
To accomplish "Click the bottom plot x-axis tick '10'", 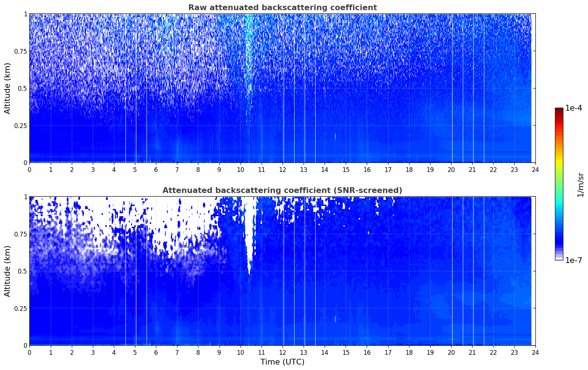I will point(240,352).
